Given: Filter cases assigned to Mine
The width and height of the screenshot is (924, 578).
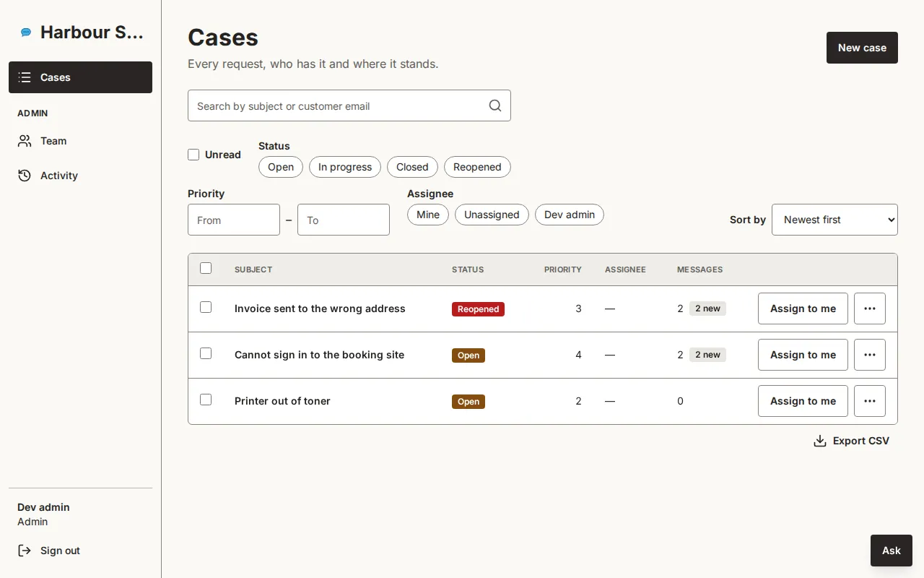Looking at the screenshot, I should (428, 215).
